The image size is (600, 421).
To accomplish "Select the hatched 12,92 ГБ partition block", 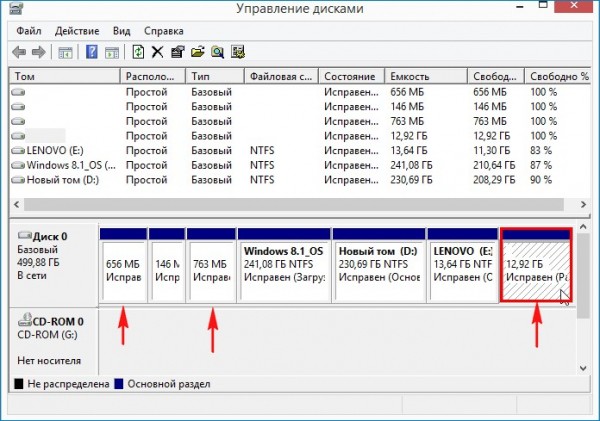I will click(x=536, y=266).
